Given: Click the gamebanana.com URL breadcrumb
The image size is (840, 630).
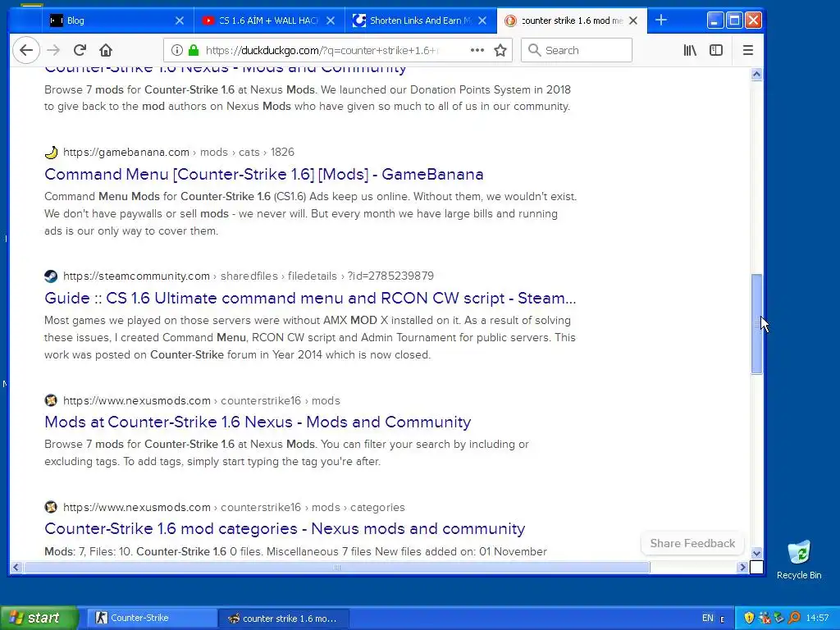Looking at the screenshot, I should tap(178, 152).
